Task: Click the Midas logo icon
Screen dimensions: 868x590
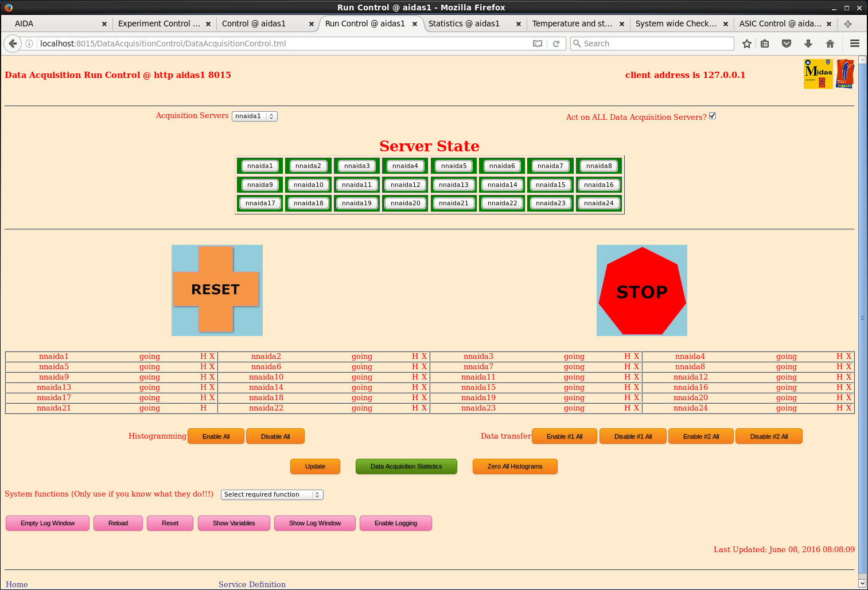Action: pos(818,74)
